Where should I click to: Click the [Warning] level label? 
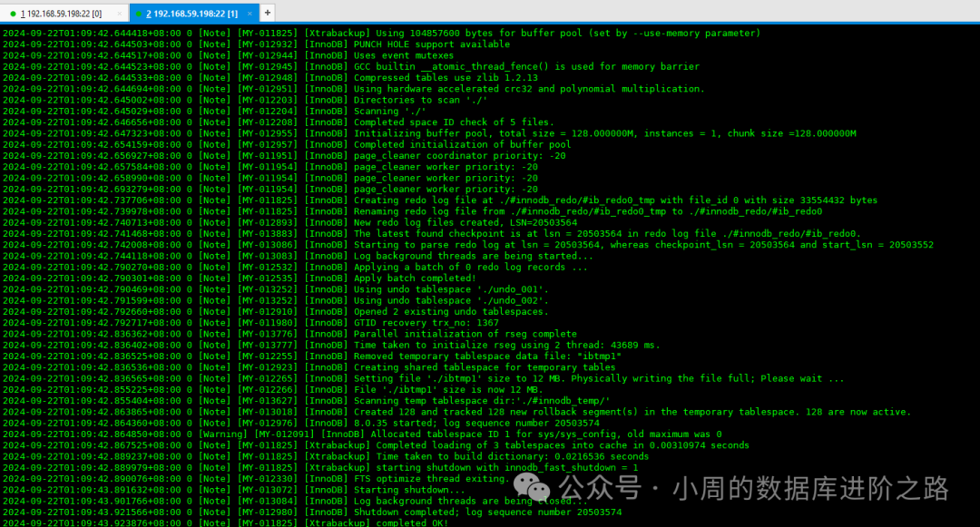click(223, 434)
